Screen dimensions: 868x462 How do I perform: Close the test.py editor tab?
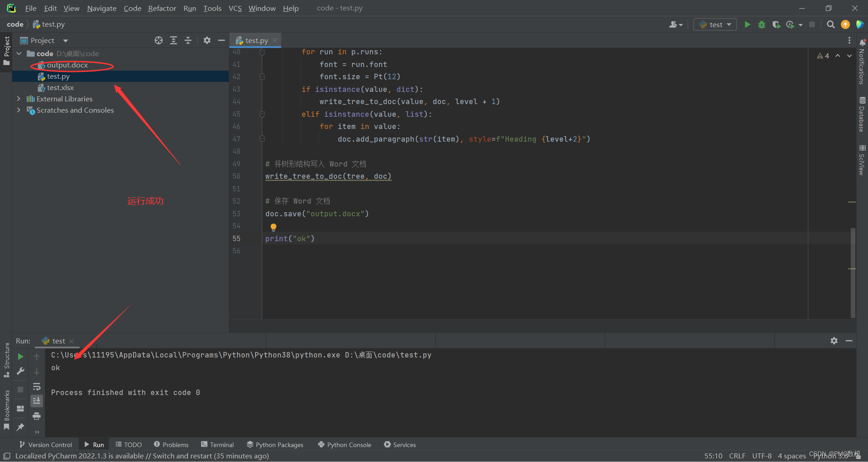point(275,41)
